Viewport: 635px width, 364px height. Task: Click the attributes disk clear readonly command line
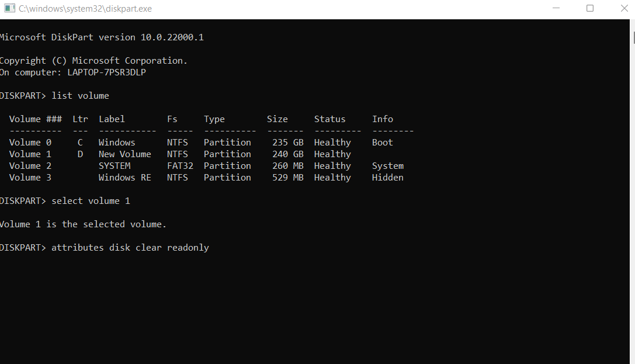point(131,247)
